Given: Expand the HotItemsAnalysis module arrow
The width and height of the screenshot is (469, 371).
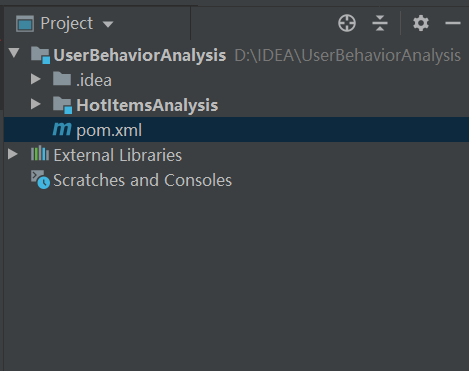Looking at the screenshot, I should pos(35,104).
